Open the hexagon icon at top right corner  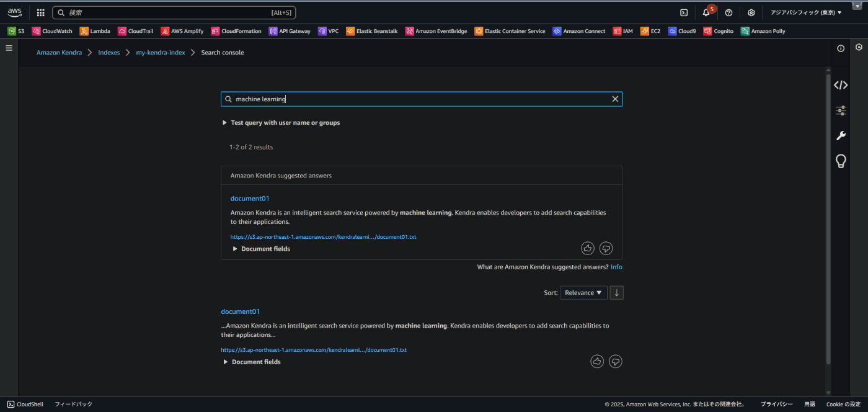[859, 47]
